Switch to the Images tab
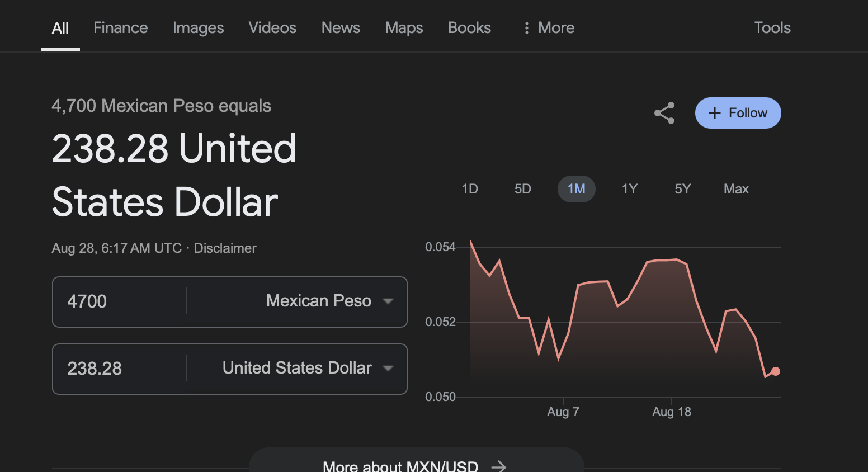868x472 pixels. pos(198,28)
